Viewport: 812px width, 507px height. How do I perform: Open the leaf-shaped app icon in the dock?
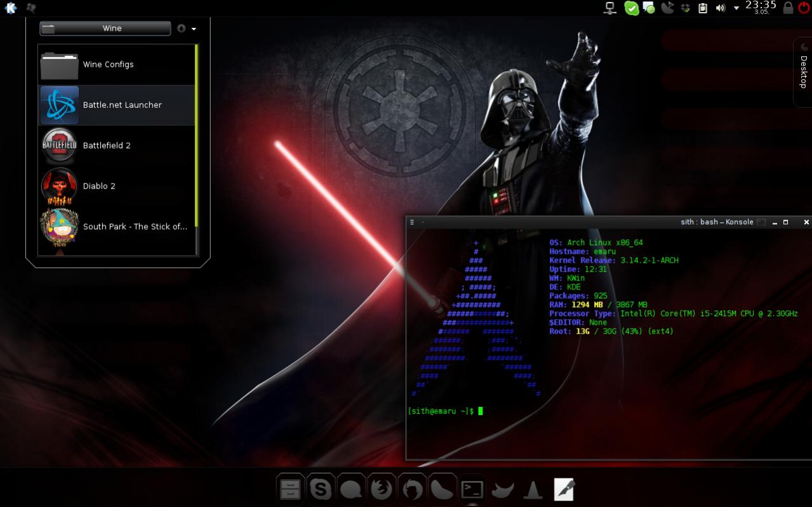pyautogui.click(x=503, y=489)
